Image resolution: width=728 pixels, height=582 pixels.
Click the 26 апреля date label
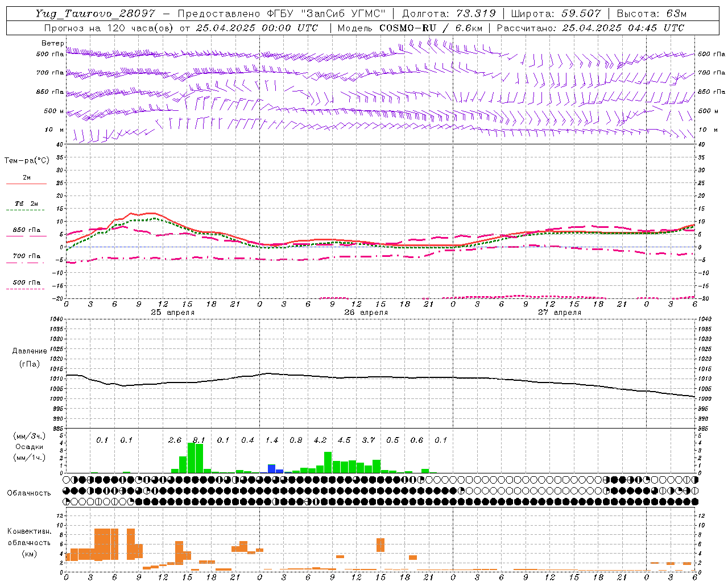click(x=366, y=313)
